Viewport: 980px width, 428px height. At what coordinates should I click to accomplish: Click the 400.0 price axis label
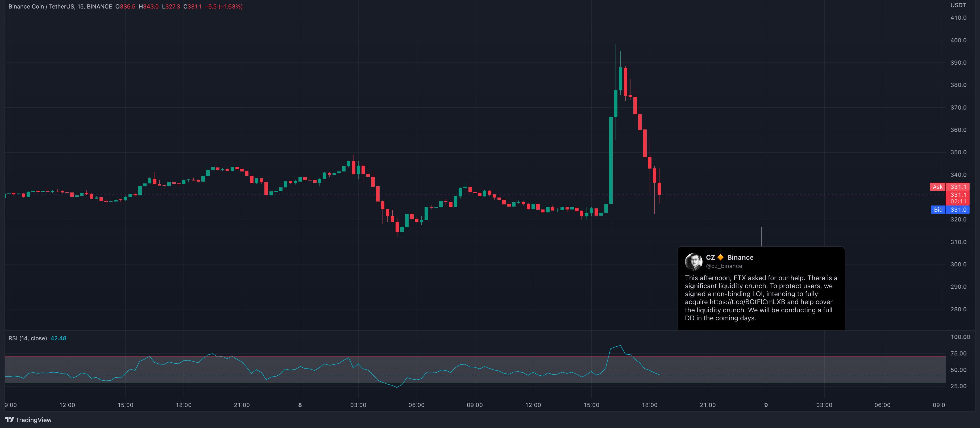pyautogui.click(x=958, y=40)
